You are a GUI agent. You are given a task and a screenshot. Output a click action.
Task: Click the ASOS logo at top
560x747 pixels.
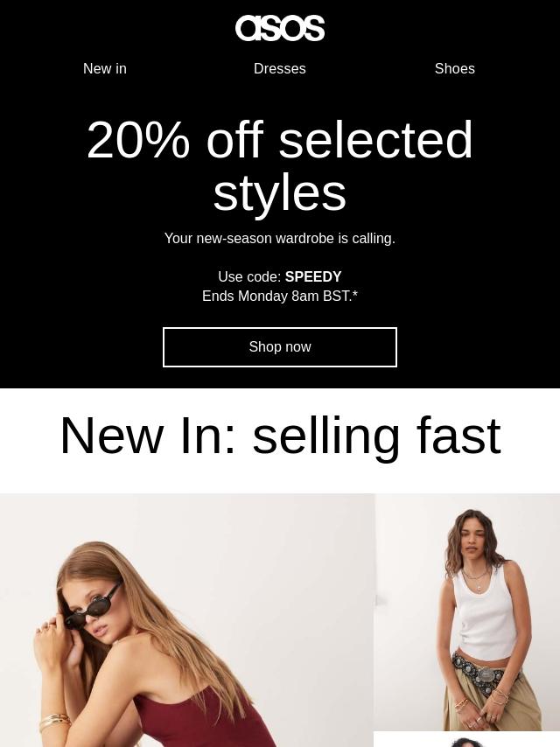pyautogui.click(x=280, y=28)
